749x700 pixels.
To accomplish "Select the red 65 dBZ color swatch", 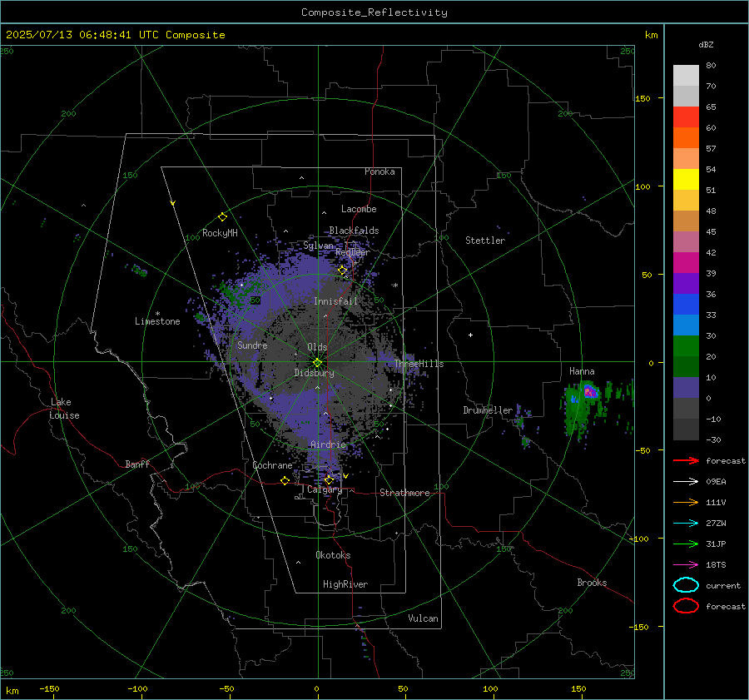I will pos(686,117).
